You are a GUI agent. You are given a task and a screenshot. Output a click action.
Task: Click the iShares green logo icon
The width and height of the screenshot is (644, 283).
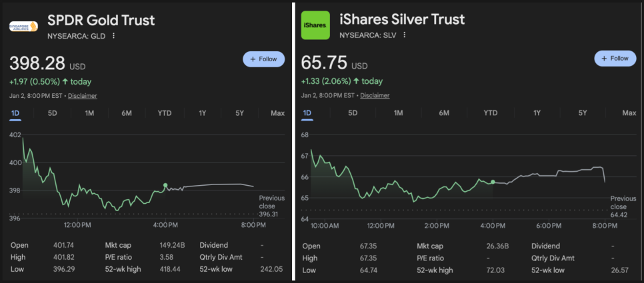[x=315, y=25]
